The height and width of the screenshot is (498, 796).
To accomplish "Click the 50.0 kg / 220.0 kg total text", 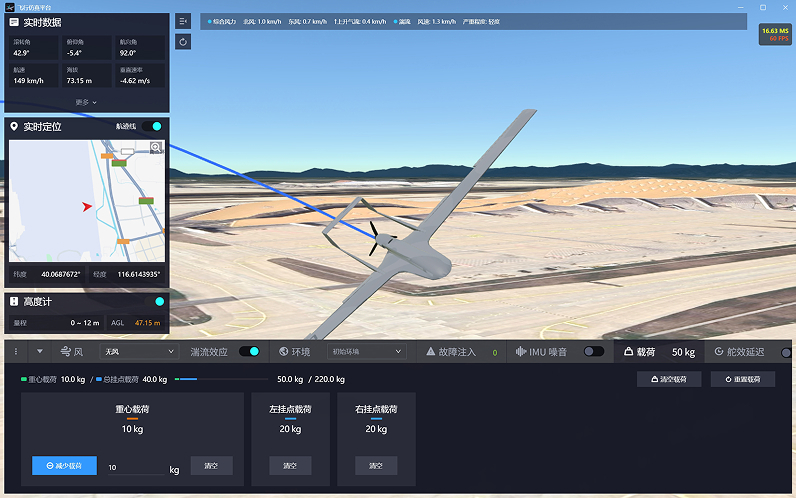I will pos(311,379).
